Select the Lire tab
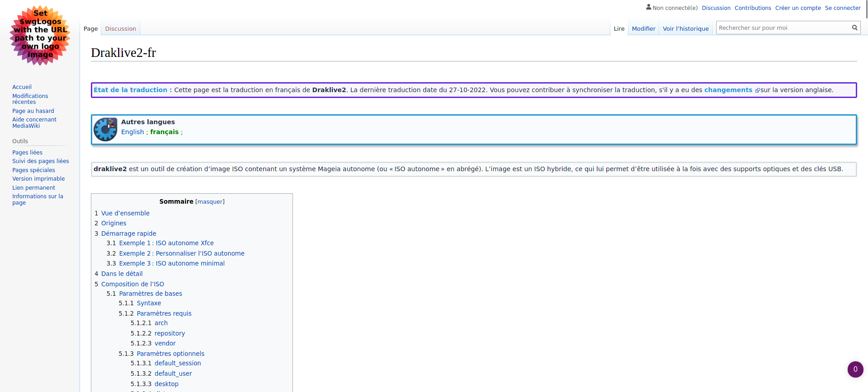 (x=619, y=28)
